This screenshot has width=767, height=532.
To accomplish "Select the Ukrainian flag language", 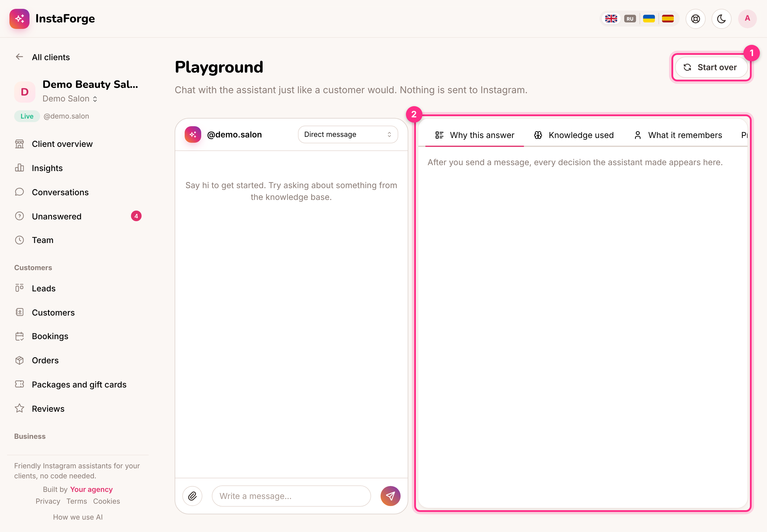I will tap(649, 19).
